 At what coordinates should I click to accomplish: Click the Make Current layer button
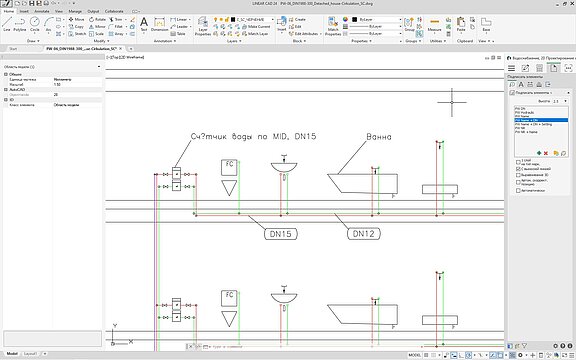click(x=256, y=26)
